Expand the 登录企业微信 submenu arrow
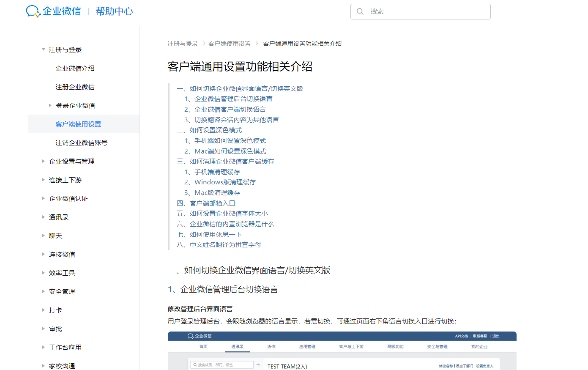 pyautogui.click(x=50, y=105)
